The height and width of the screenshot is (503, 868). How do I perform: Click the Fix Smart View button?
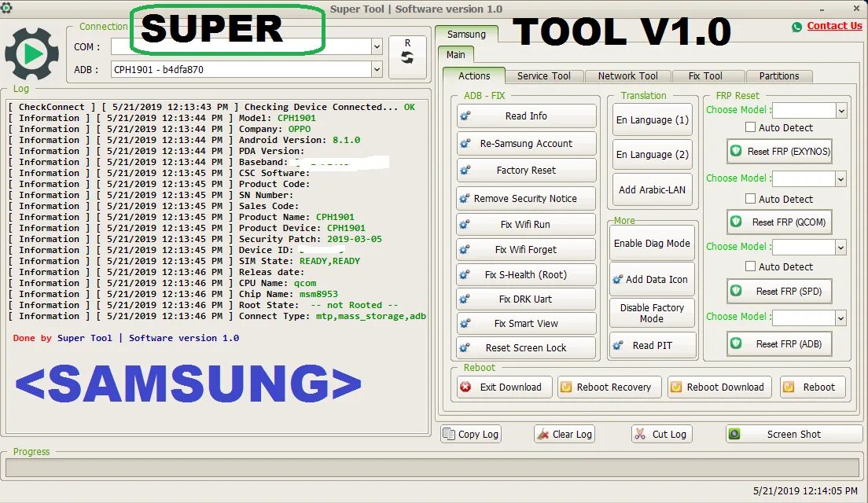[527, 323]
